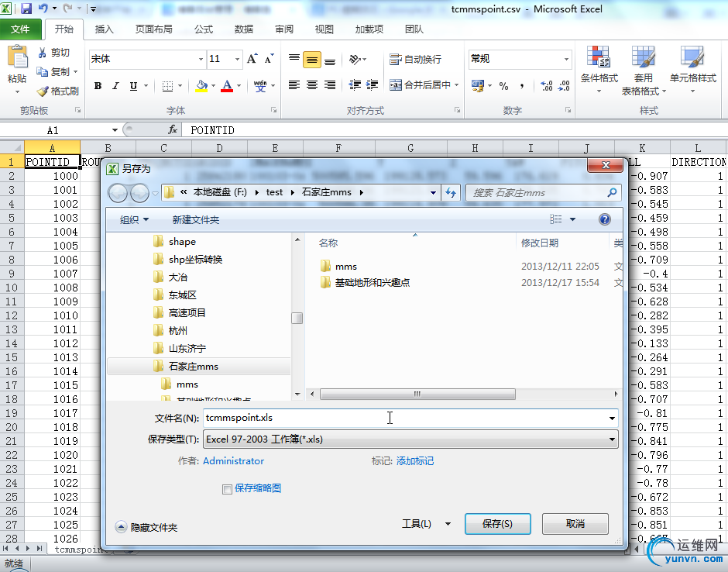The width and height of the screenshot is (728, 572).
Task: Click the Copy (复制) icon
Action: (43, 71)
